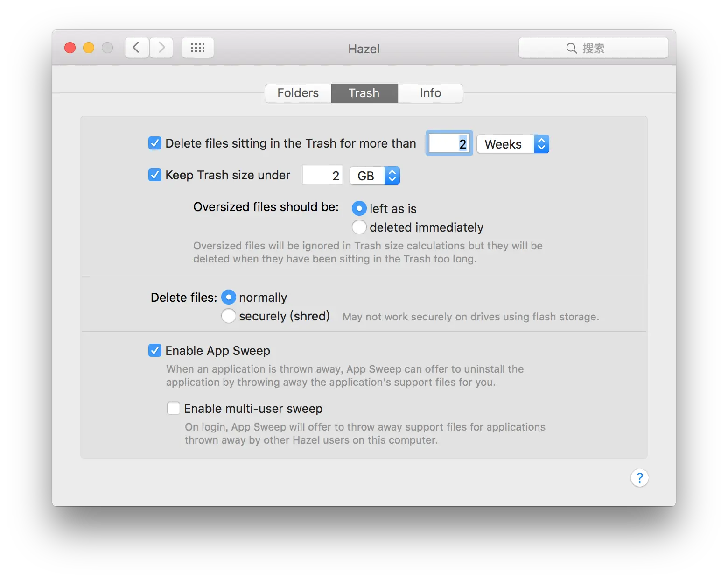This screenshot has width=728, height=581.
Task: Click the Trash size limit number field
Action: 322,175
